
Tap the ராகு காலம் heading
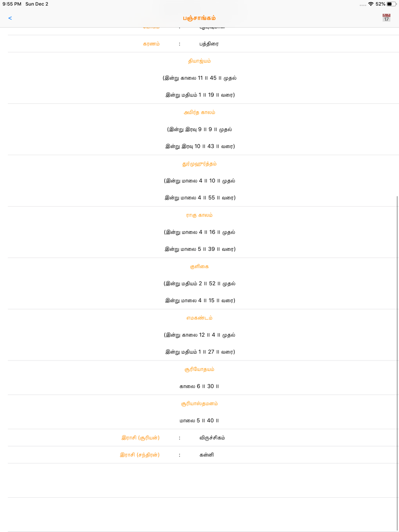[199, 215]
